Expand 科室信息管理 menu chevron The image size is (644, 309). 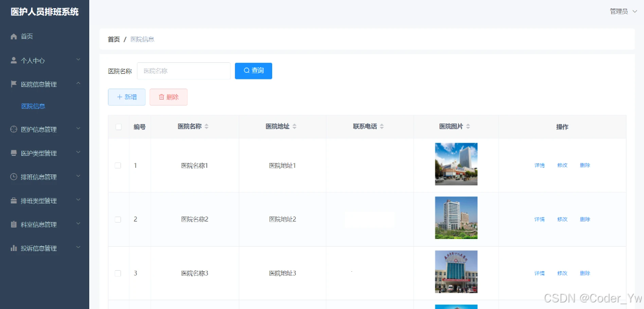coord(78,224)
